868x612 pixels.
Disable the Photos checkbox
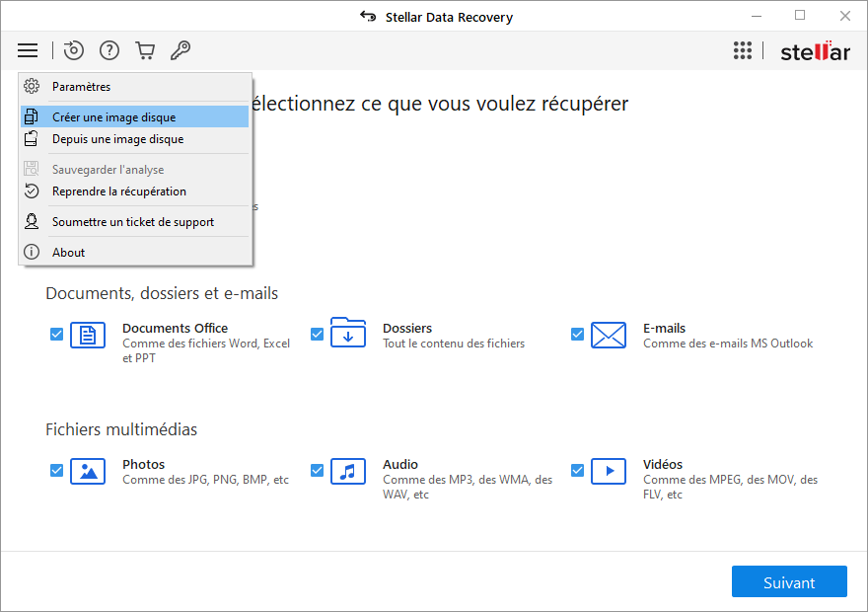[56, 471]
